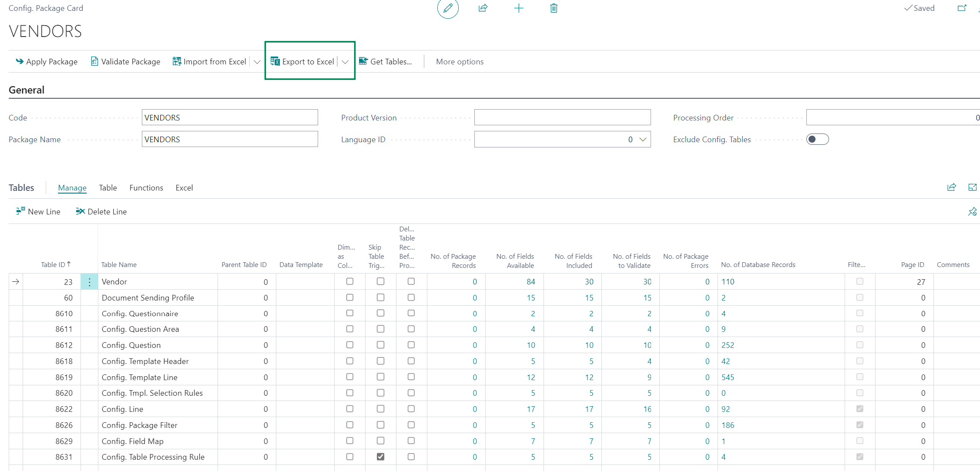Check Dimensions as Columns for Vendor row
The height and width of the screenshot is (471, 980).
pos(349,281)
